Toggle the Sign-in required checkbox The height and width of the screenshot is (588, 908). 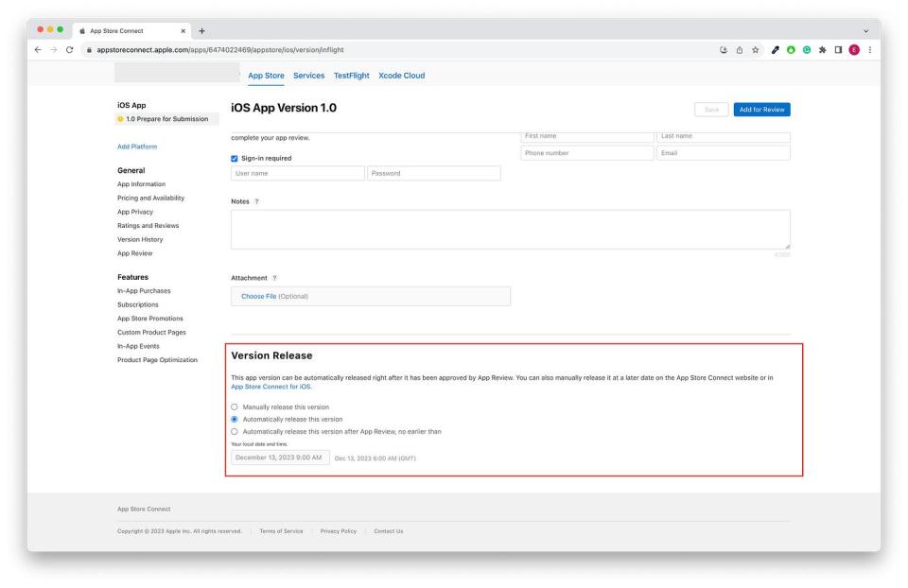[x=235, y=158]
